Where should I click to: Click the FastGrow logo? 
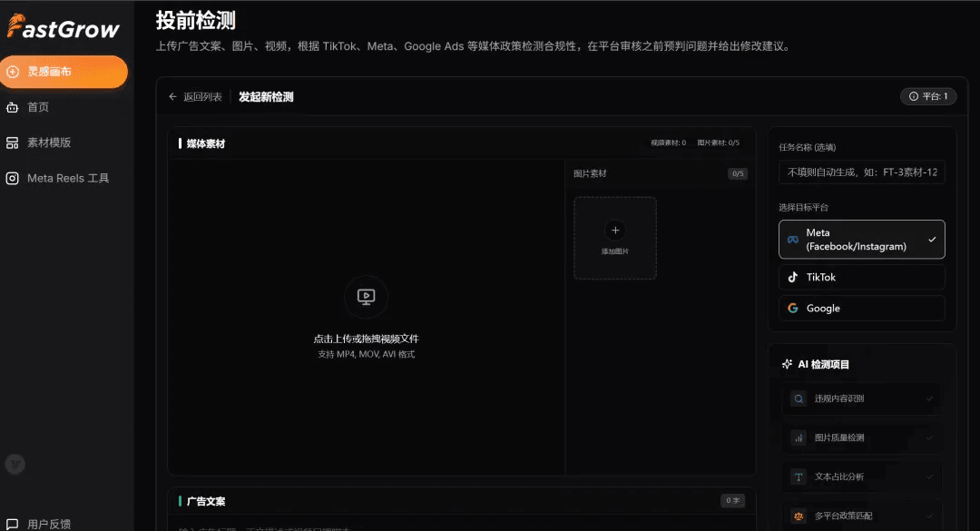(x=62, y=27)
